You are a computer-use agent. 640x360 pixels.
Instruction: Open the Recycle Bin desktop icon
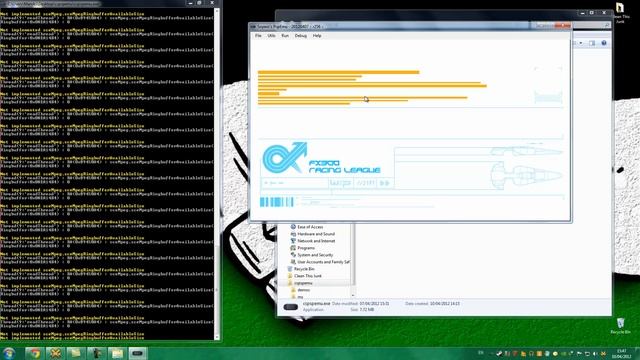coord(620,326)
